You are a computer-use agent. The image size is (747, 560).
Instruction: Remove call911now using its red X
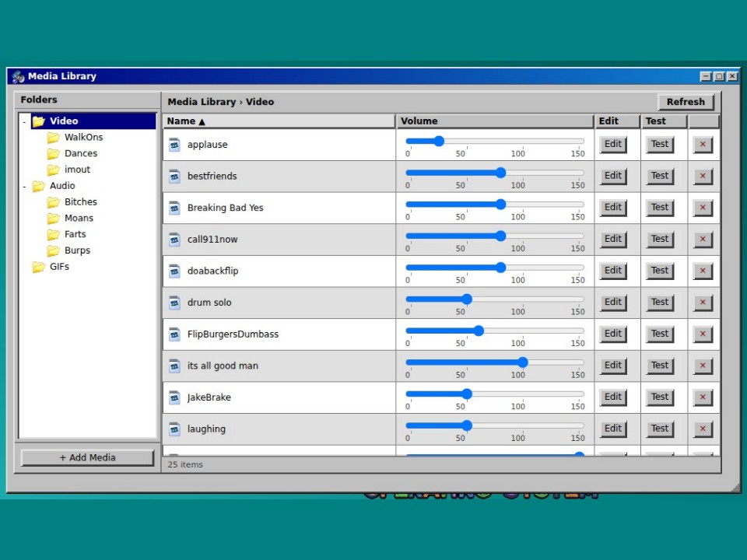click(703, 239)
